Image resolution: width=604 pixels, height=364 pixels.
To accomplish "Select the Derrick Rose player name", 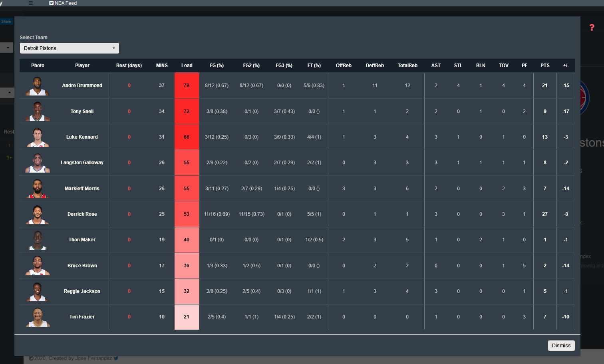I will 82,214.
